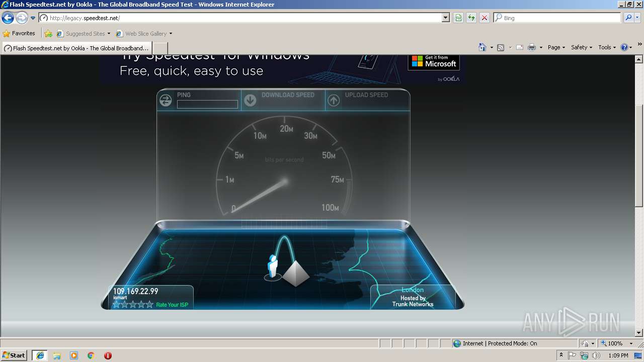Click the Ping arrows icon

point(166,101)
